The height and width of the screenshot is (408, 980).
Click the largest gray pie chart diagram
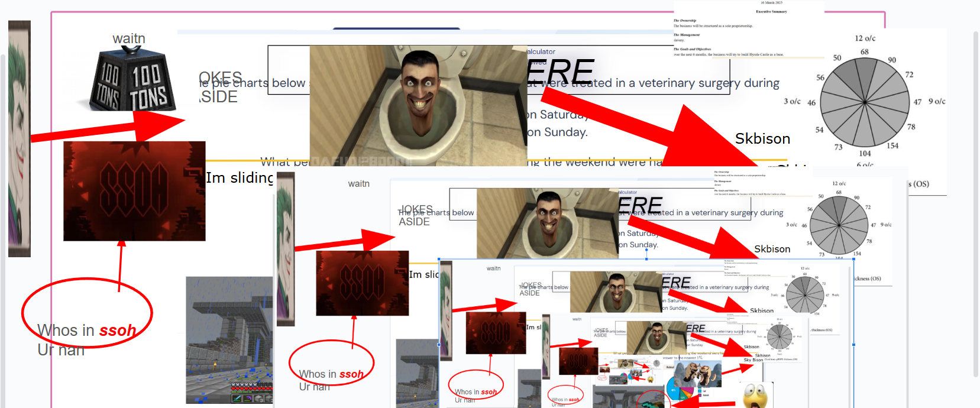[x=865, y=102]
